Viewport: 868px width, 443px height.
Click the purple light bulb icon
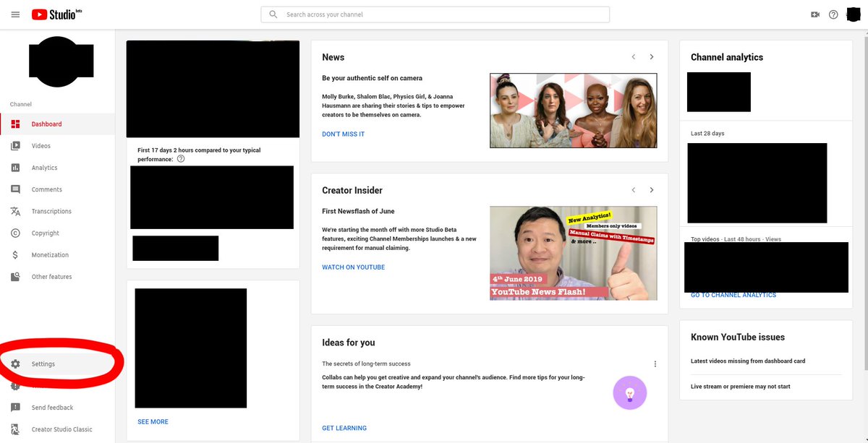pos(629,394)
